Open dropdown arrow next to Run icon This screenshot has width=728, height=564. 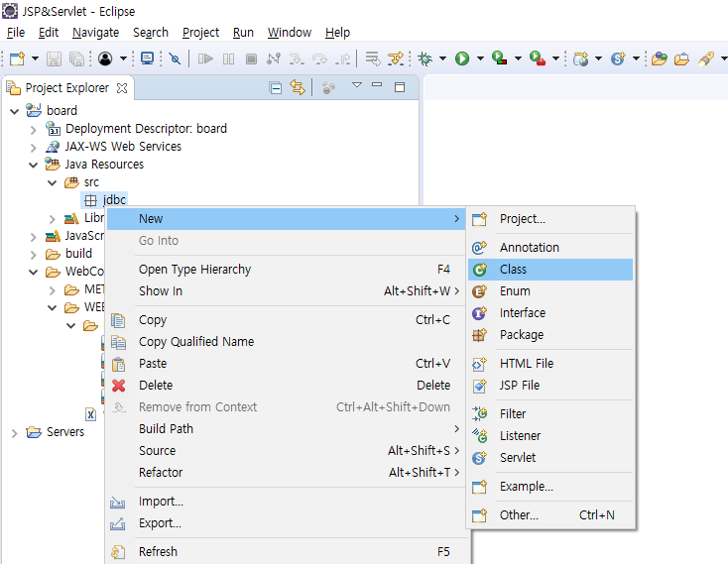(x=480, y=58)
